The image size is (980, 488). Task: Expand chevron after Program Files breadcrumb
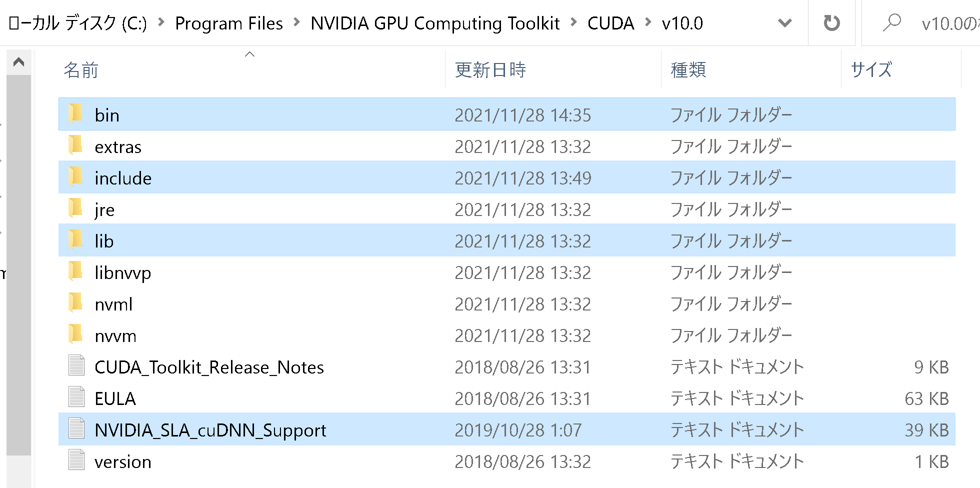(297, 22)
